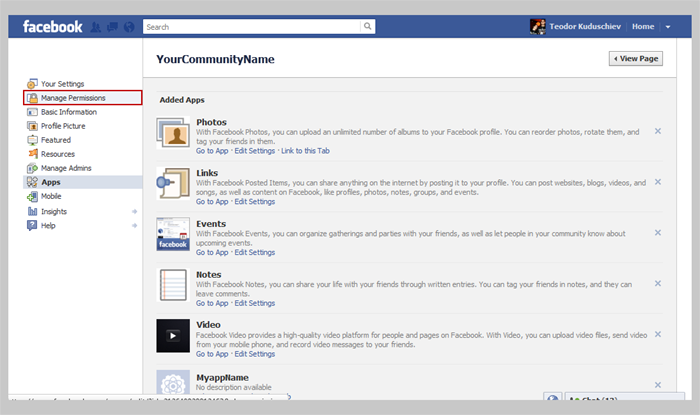The width and height of the screenshot is (700, 415).
Task: Click the View Page button
Action: click(636, 58)
